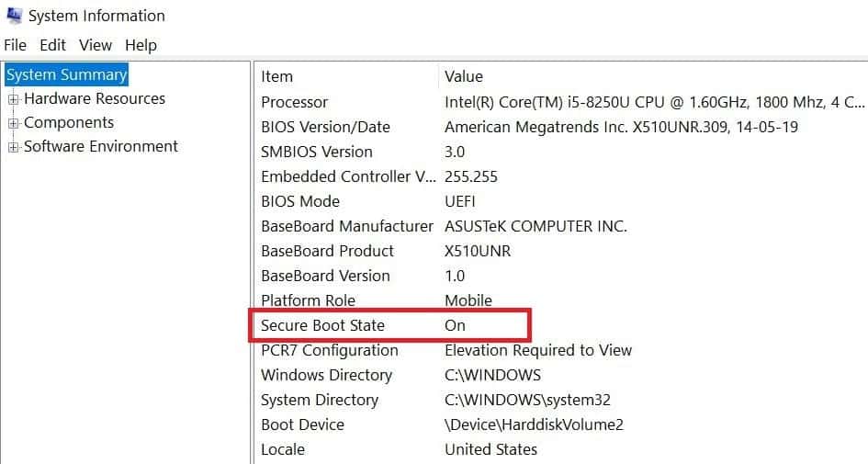Click the System Information title bar icon
868x464 pixels.
coord(13,16)
